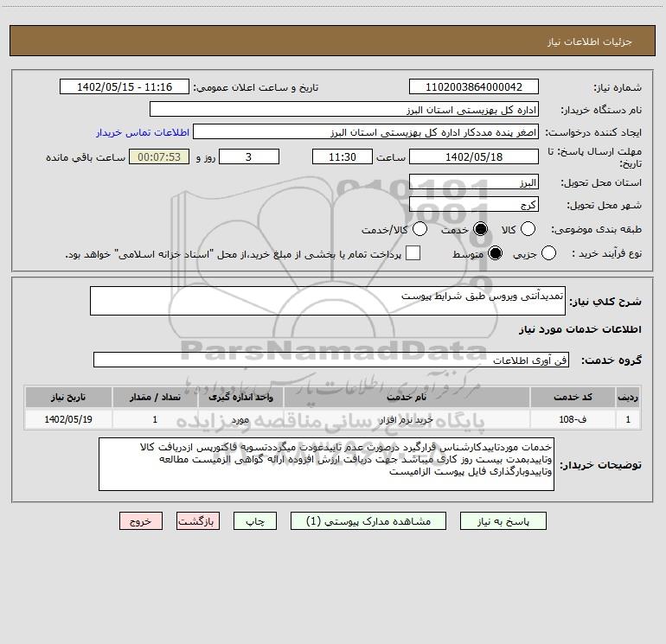The height and width of the screenshot is (644, 666).
Task: Click the buyer organization name field
Action: tap(344, 110)
